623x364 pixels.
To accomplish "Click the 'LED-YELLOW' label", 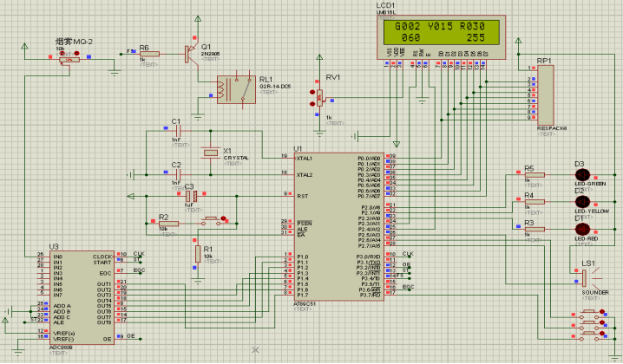I will [592, 211].
